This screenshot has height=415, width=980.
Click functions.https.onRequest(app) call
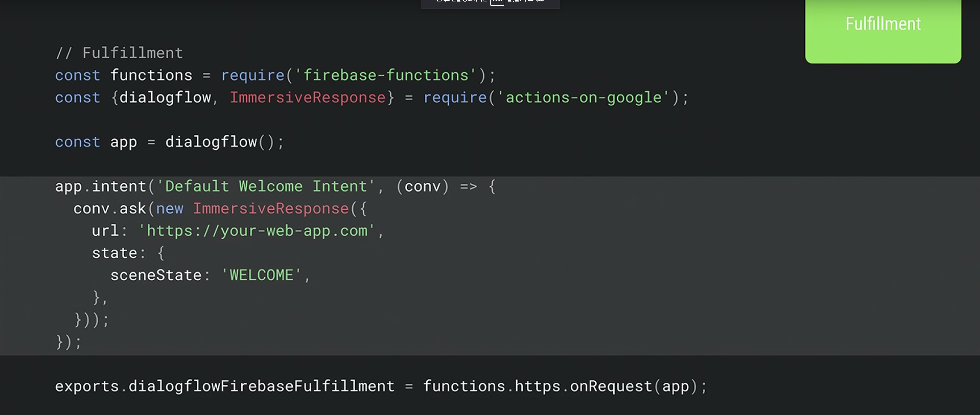(560, 386)
